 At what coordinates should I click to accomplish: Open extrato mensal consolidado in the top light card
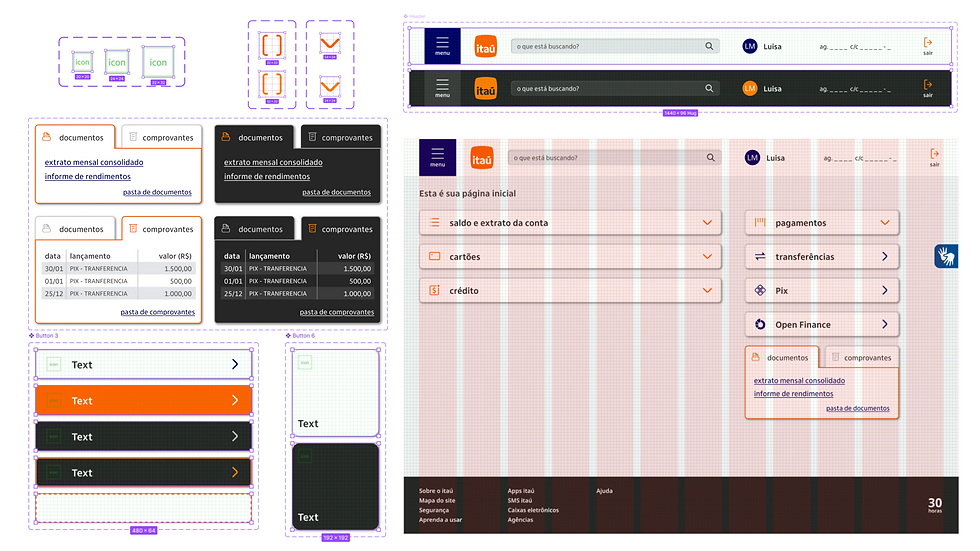94,162
